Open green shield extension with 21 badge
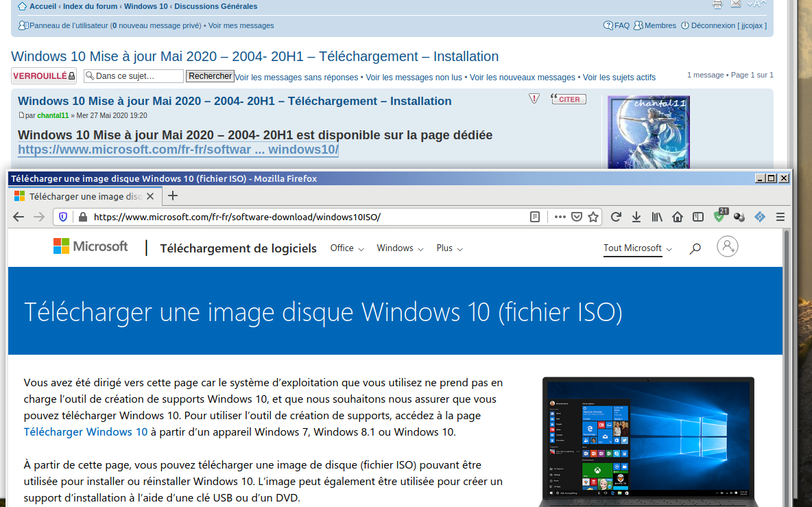Image resolution: width=812 pixels, height=507 pixels. pyautogui.click(x=720, y=216)
